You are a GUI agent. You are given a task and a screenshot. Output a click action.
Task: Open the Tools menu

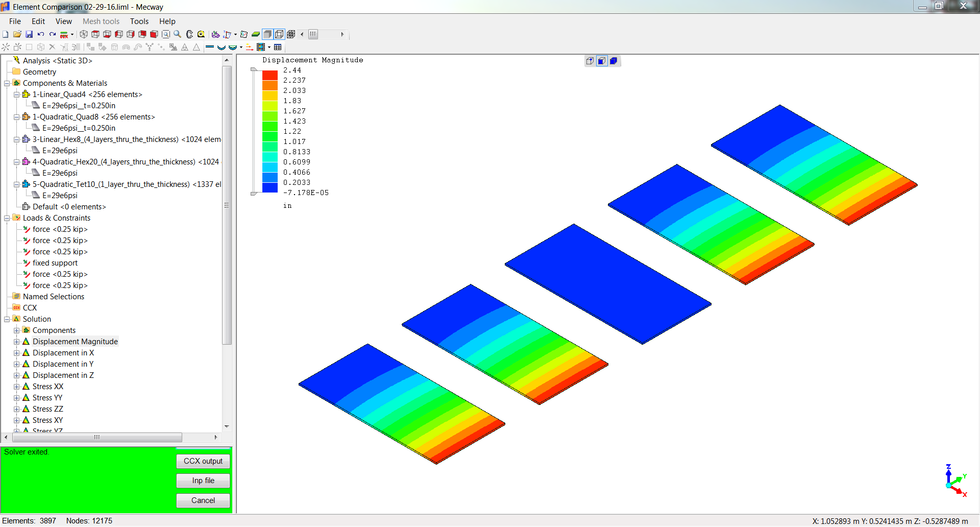pos(139,21)
